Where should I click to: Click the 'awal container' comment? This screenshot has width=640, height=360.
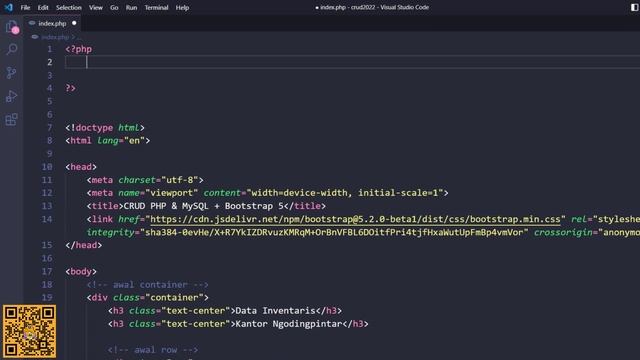coord(147,284)
